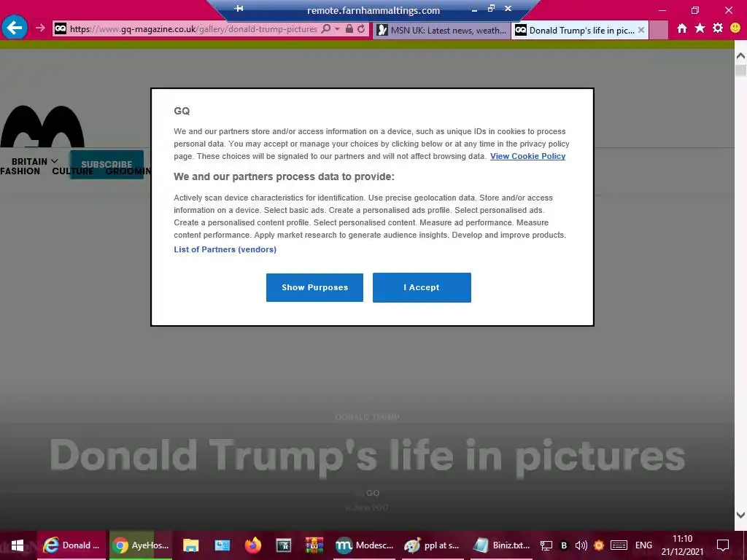Open the Favorites star
747x560 pixels.
click(700, 28)
